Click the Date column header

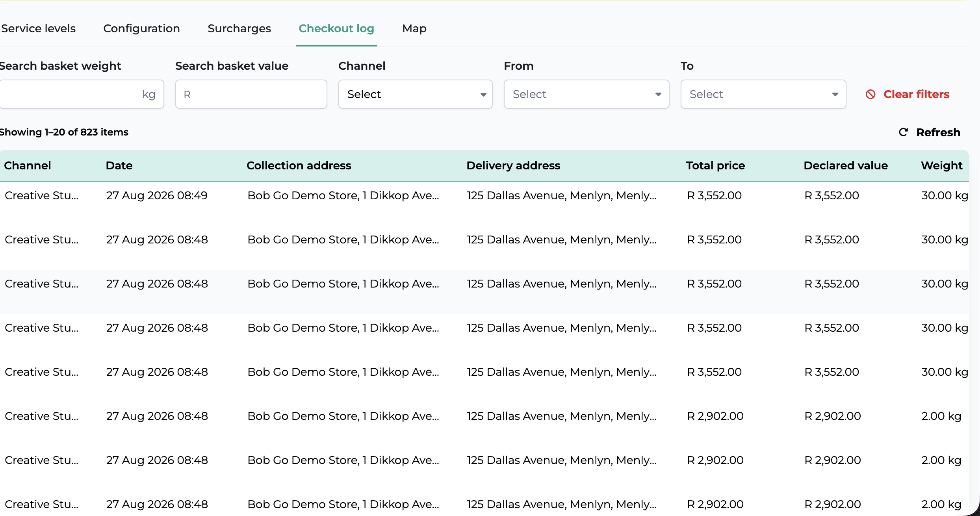point(119,165)
